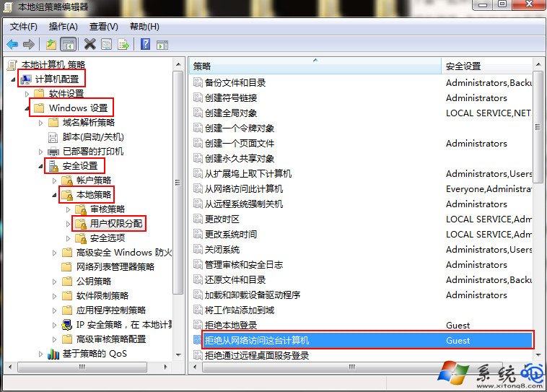The height and width of the screenshot is (392, 547).
Task: Select the 网络列表管理器策略 tree item
Action: pyautogui.click(x=115, y=267)
